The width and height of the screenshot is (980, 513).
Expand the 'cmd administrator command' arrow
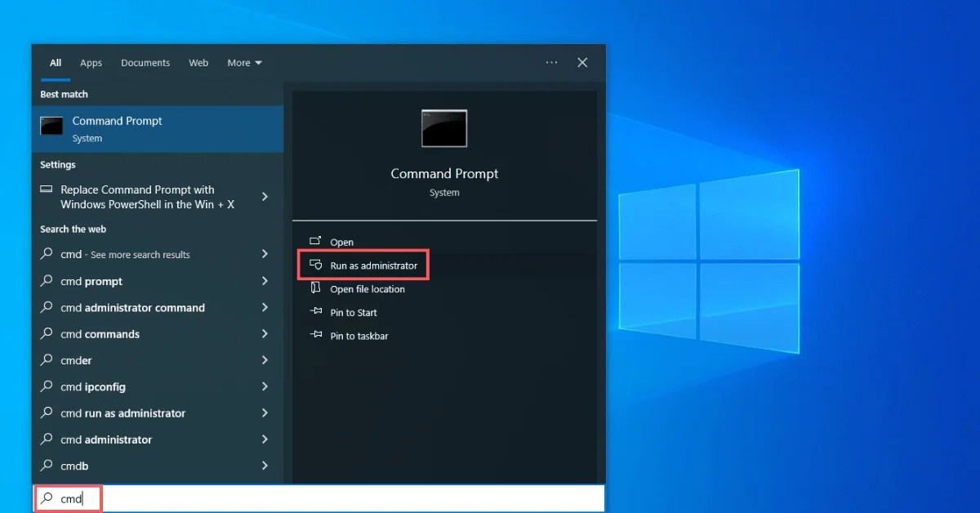click(x=265, y=307)
